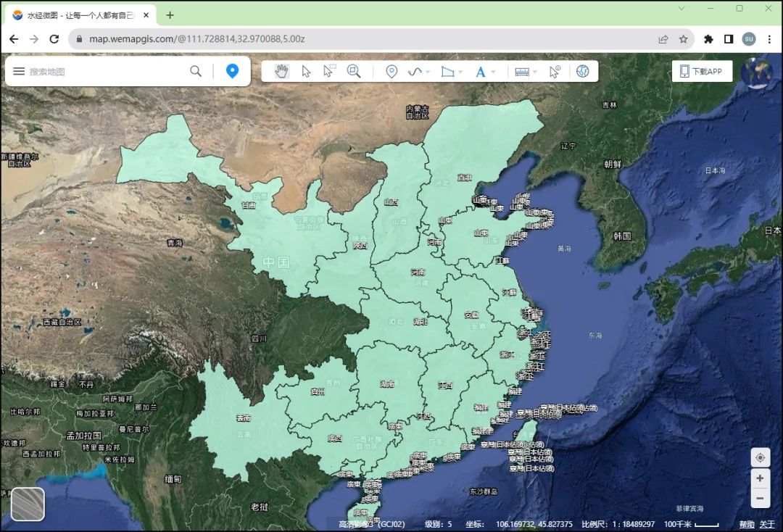Click the zoom in plus control
The image size is (783, 532).
tap(760, 478)
